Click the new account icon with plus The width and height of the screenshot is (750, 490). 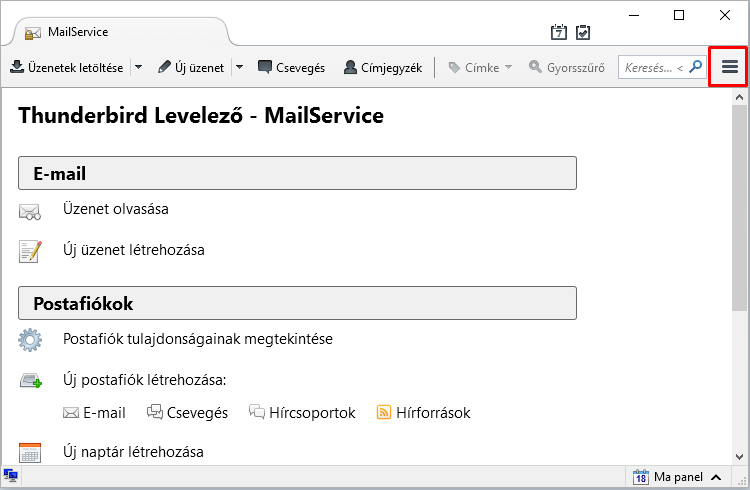(31, 381)
